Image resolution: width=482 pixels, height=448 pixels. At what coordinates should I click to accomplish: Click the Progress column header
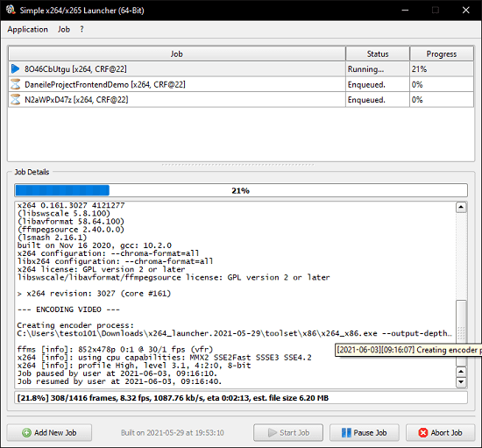[x=442, y=53]
